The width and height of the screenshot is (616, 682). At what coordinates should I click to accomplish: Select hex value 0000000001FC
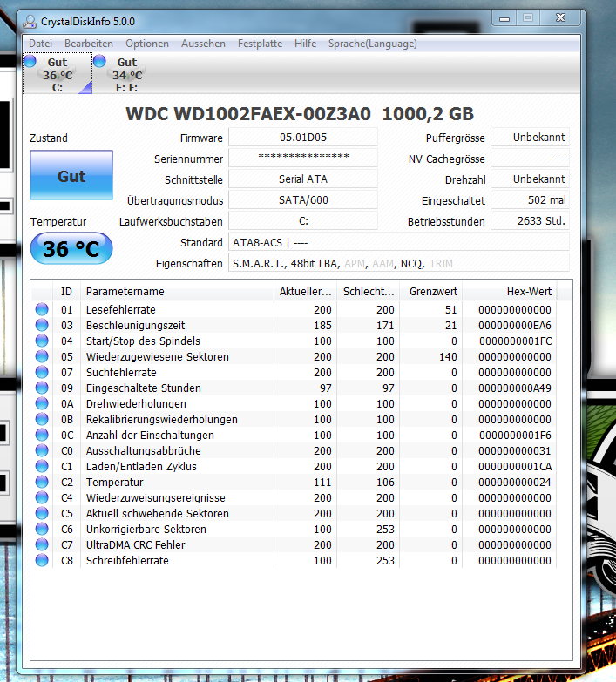tap(515, 341)
